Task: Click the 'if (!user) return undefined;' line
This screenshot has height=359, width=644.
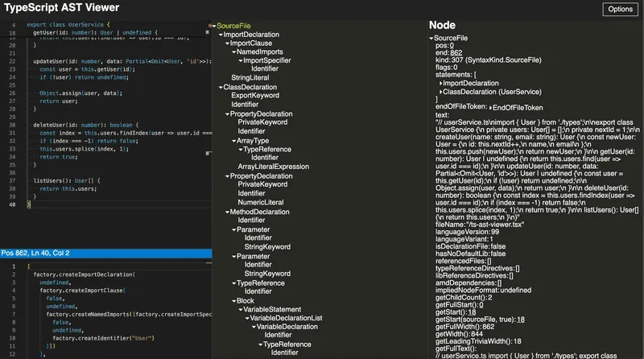Action: (84, 77)
